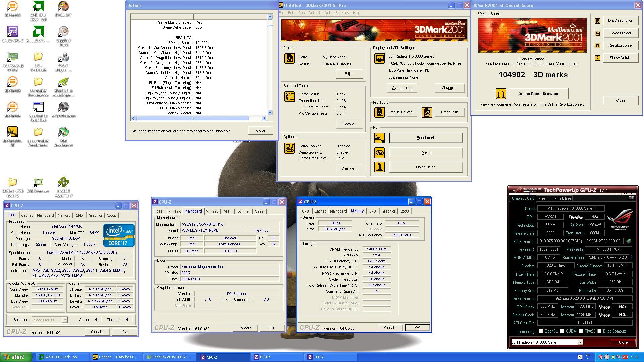Click the Selected Tests checklist icon
Image resolution: width=644 pixels, height=362 pixels.
pos(290,97)
